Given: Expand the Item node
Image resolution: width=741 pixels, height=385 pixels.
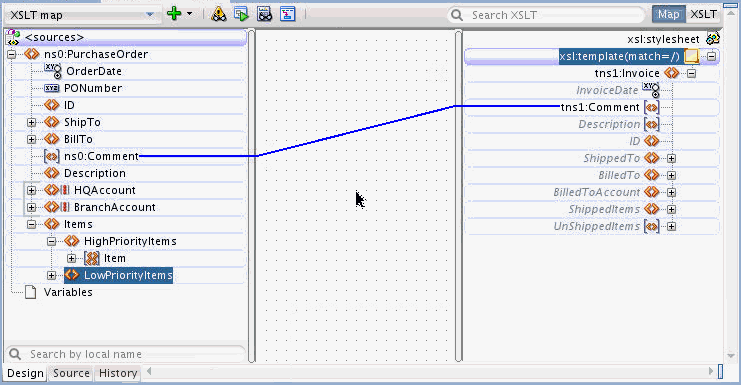Looking at the screenshot, I should (x=71, y=258).
